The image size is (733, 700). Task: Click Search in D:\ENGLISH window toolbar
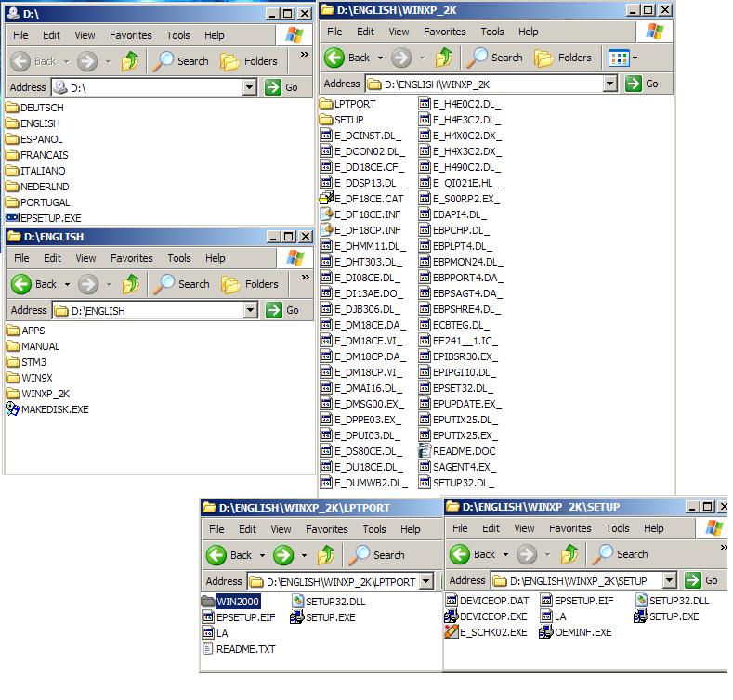tap(182, 284)
